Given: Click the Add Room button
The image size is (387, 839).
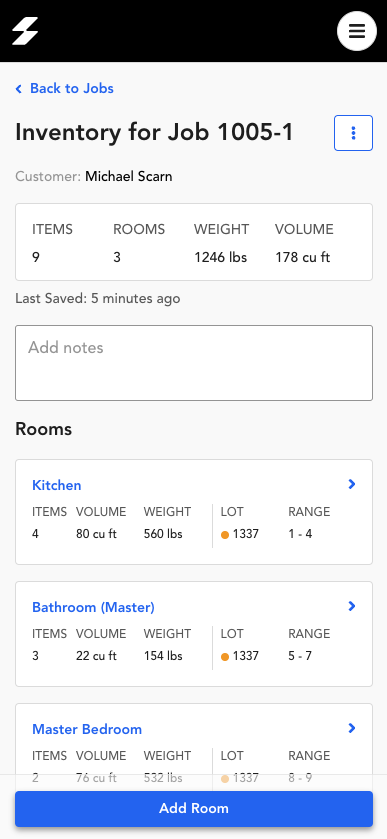Looking at the screenshot, I should 194,809.
